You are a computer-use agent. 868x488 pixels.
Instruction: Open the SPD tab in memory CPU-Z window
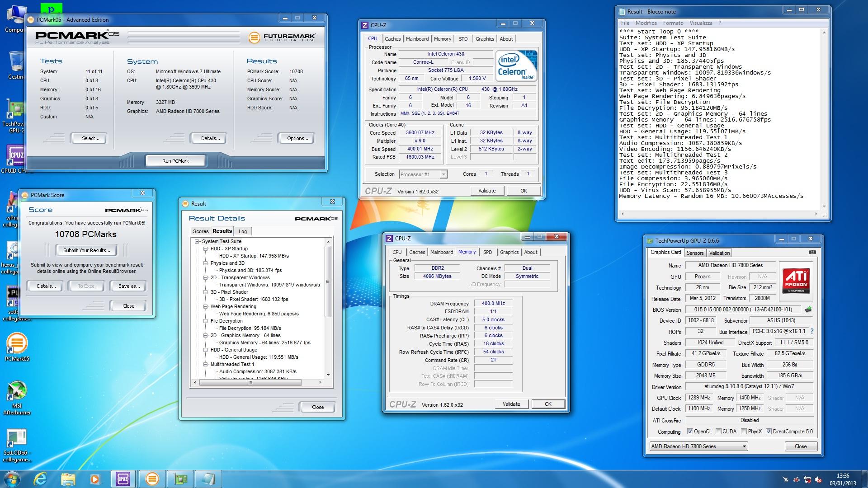pos(487,252)
